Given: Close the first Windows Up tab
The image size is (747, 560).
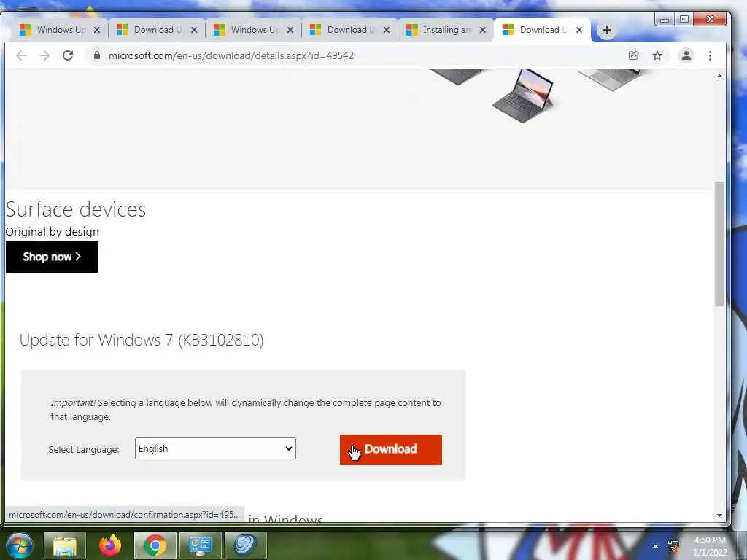Looking at the screenshot, I should 97,30.
